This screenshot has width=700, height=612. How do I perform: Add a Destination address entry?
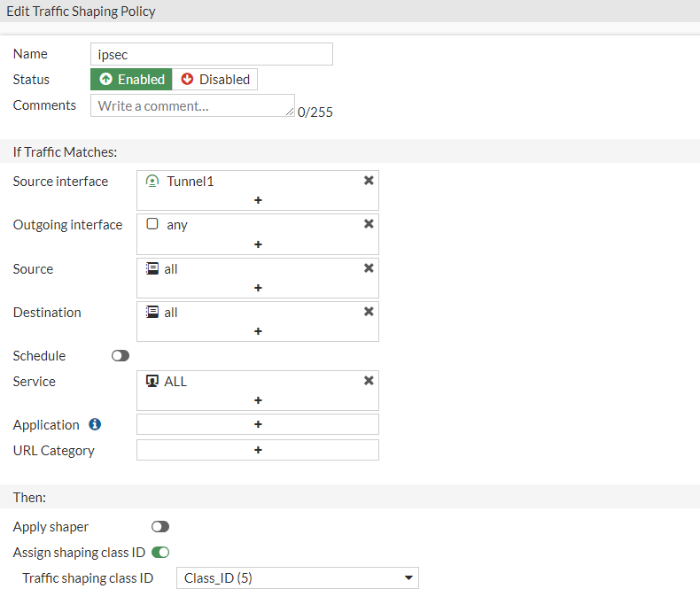click(x=258, y=331)
